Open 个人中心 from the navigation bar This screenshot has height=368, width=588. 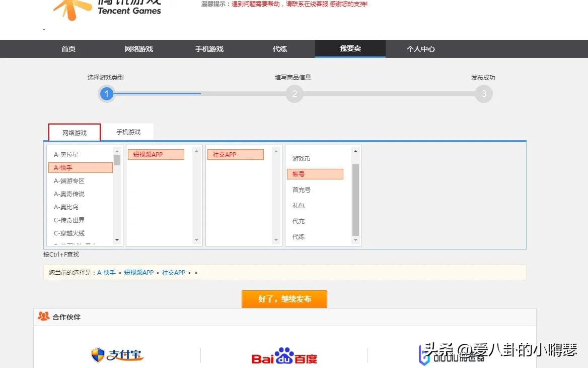coord(420,49)
